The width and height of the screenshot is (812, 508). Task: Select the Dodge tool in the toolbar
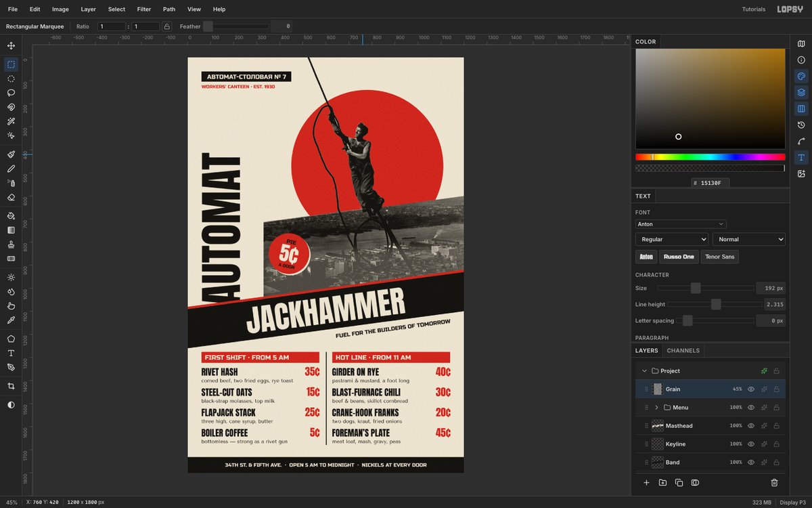[11, 277]
